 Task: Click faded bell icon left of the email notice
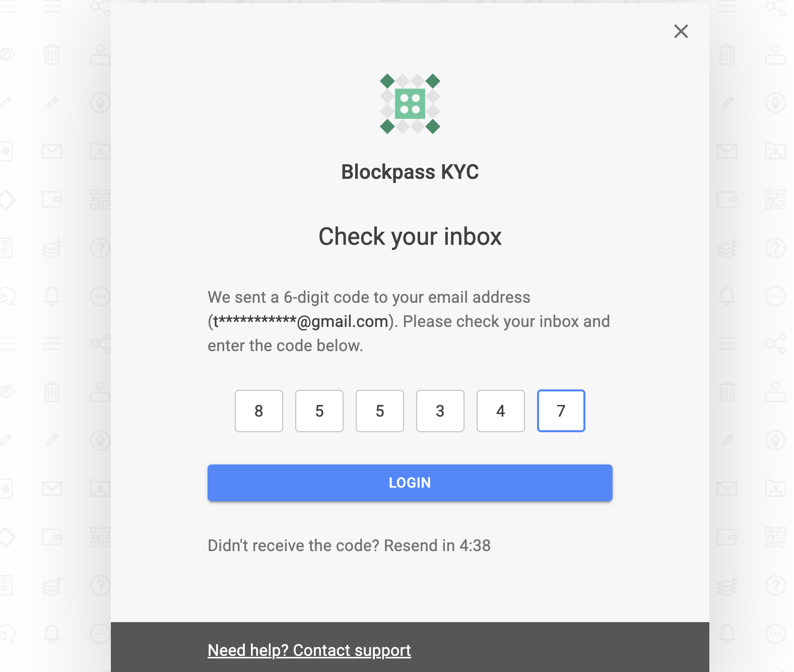click(x=52, y=296)
